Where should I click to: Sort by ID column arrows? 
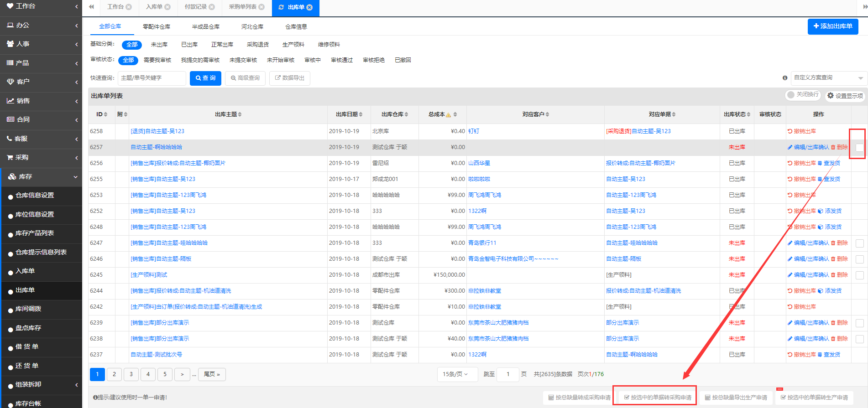[105, 114]
